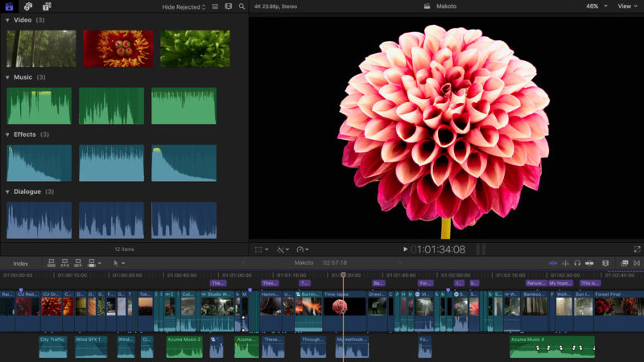Open the Hide Rejected filter dropdown
Viewport: 644px width, 362px height.
pos(184,6)
